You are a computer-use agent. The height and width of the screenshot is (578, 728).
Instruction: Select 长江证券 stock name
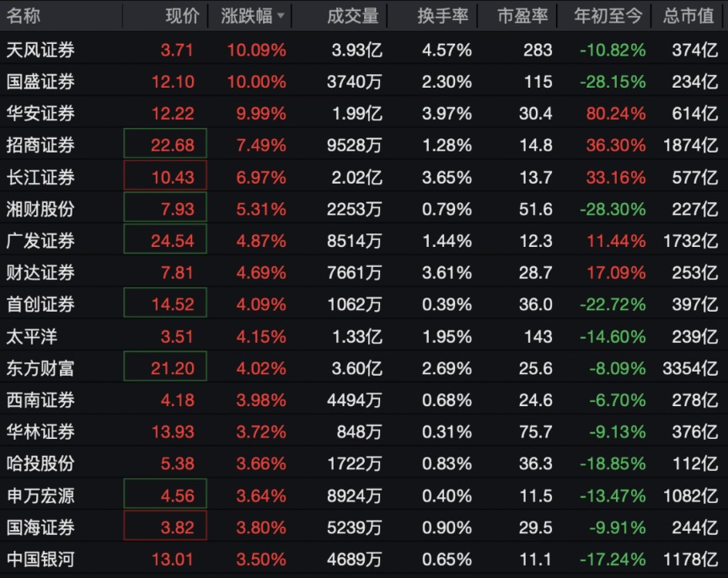40,177
